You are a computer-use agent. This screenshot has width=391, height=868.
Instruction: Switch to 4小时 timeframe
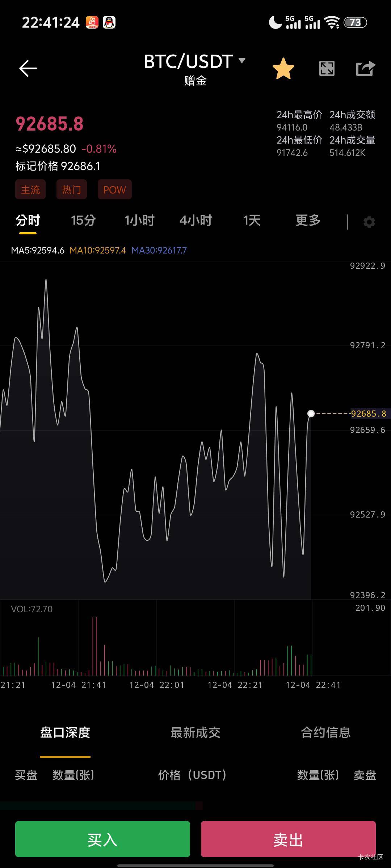(x=195, y=220)
